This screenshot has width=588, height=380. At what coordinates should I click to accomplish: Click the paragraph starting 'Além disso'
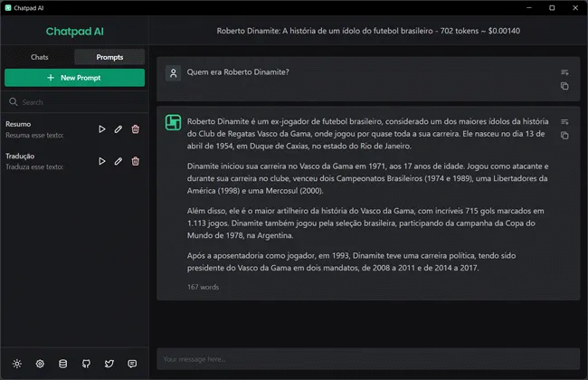pos(365,223)
